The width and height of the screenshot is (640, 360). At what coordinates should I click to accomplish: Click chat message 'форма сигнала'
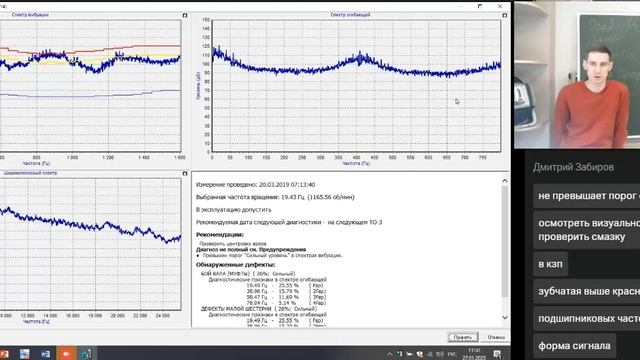(574, 346)
